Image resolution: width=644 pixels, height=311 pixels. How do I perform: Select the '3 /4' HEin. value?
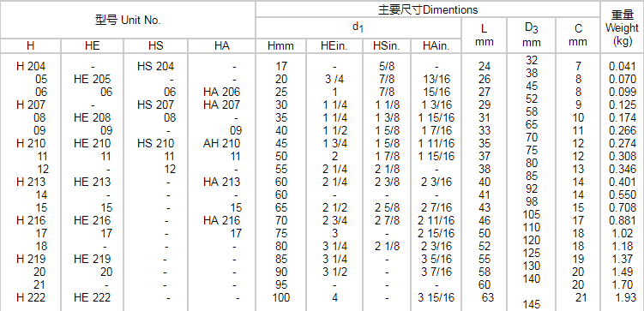click(x=334, y=79)
